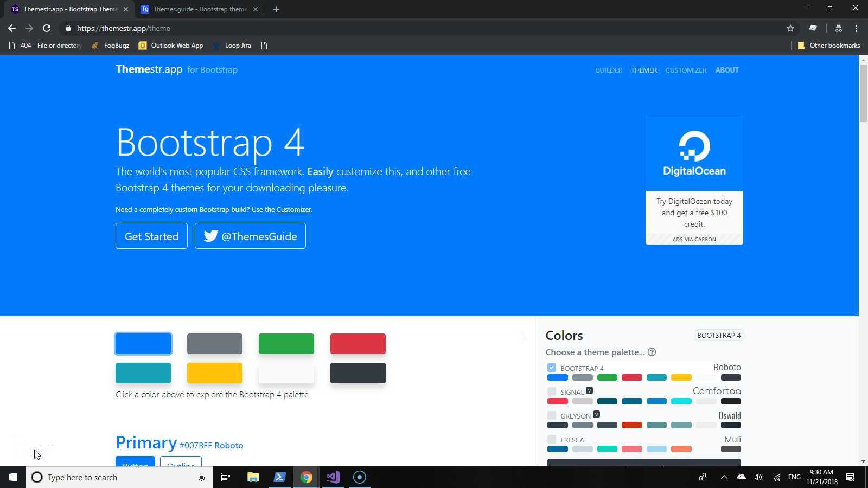Launch Visual Studio from the taskbar
Viewport: 868px width, 488px height.
[333, 477]
